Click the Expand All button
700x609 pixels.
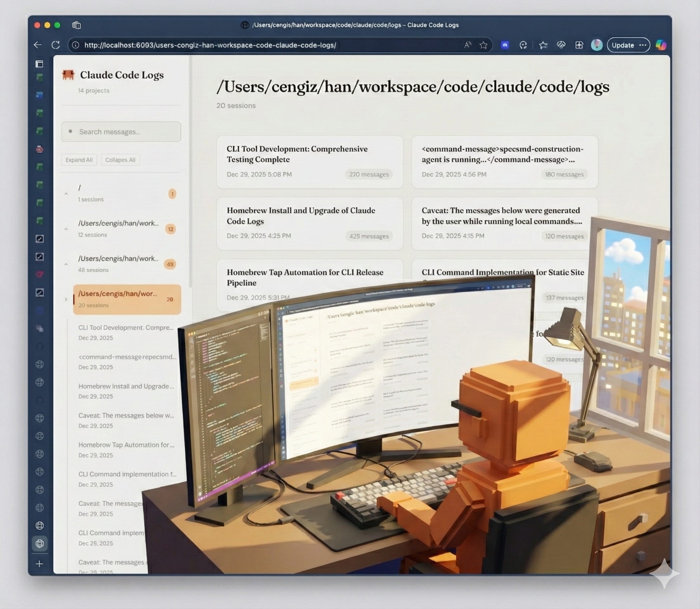(79, 160)
